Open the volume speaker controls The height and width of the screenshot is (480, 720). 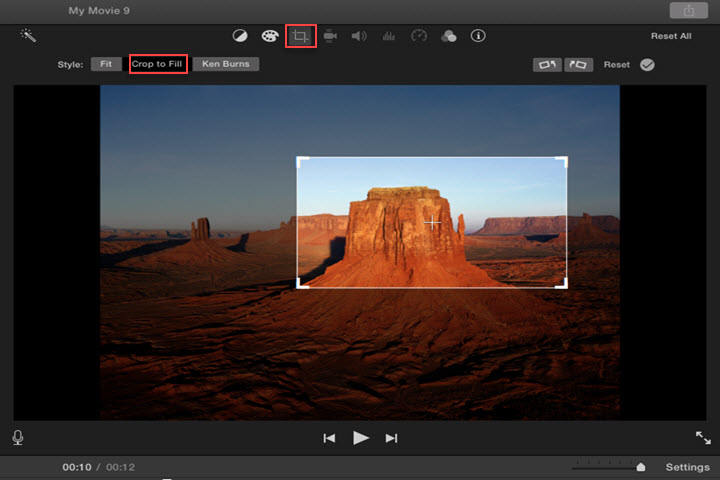359,36
